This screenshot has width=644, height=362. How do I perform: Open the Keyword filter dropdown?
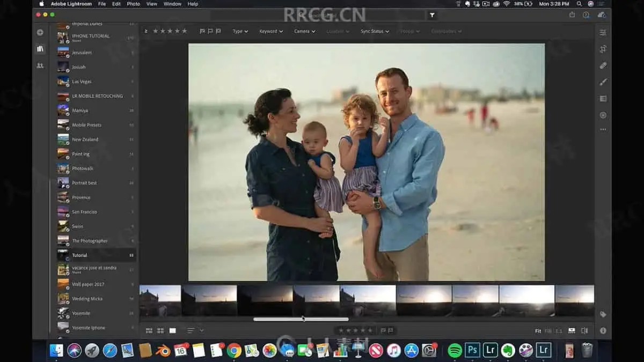(271, 31)
